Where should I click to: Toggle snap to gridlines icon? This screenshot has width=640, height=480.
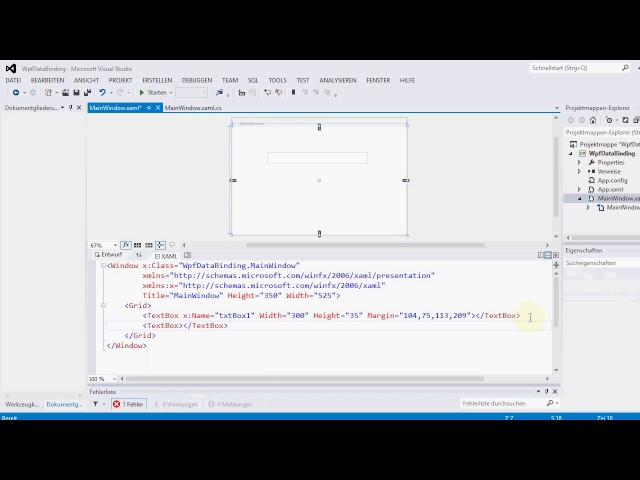149,245
